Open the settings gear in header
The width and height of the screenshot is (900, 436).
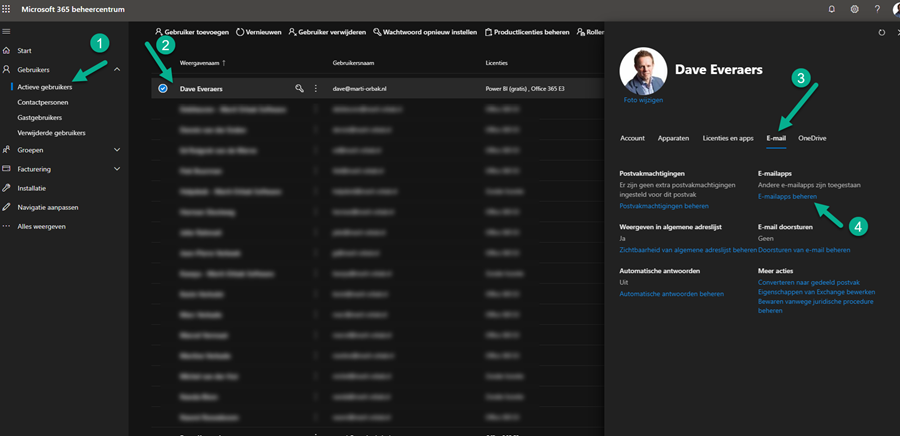(x=855, y=9)
